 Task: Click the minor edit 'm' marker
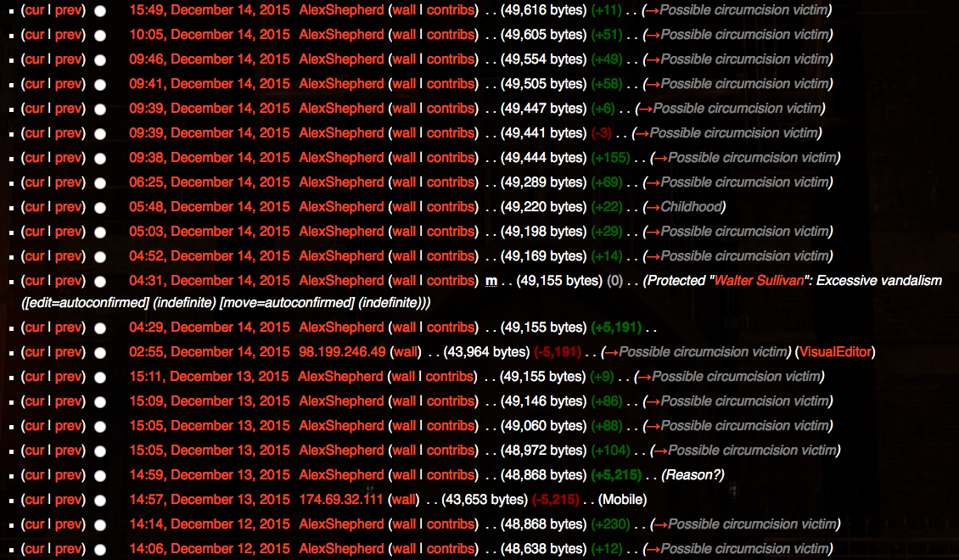point(491,281)
